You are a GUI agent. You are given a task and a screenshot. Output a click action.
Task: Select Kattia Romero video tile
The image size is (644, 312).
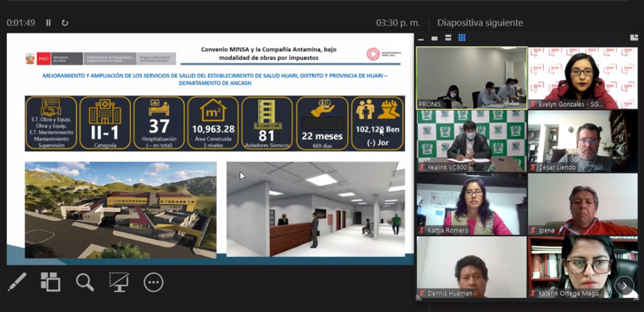point(471,204)
